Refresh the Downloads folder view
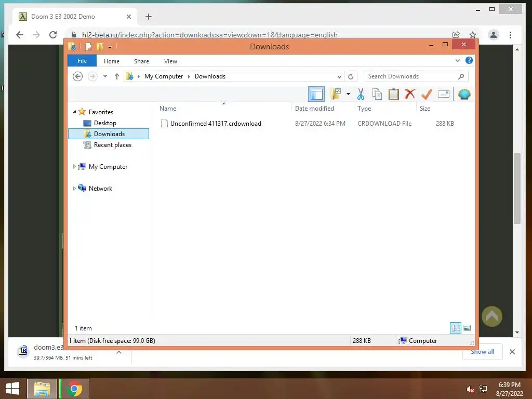532x399 pixels. pyautogui.click(x=351, y=76)
